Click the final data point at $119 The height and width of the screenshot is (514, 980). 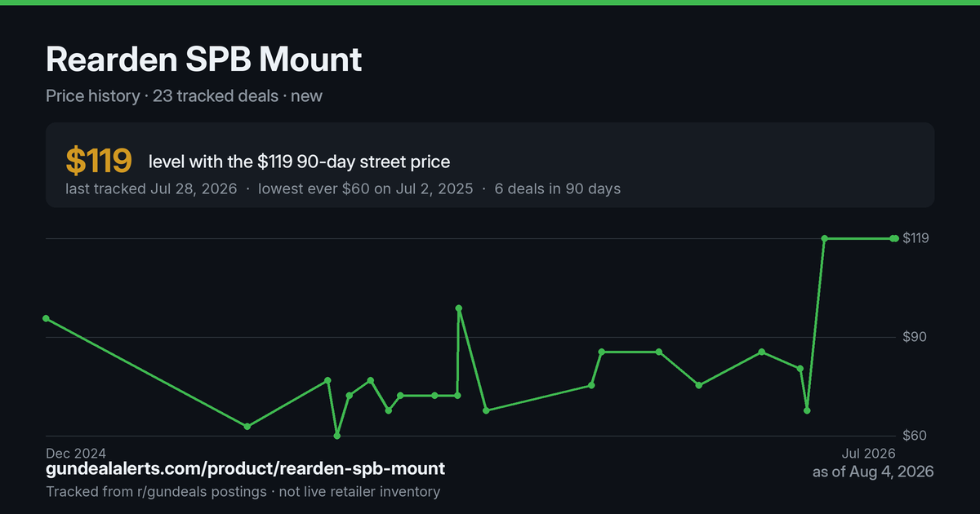tap(895, 238)
